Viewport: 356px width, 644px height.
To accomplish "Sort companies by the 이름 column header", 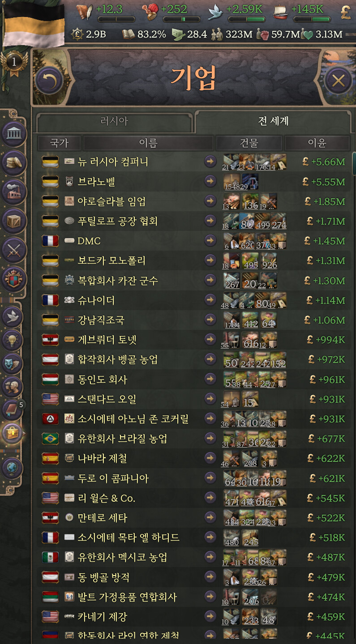I will pyautogui.click(x=148, y=143).
